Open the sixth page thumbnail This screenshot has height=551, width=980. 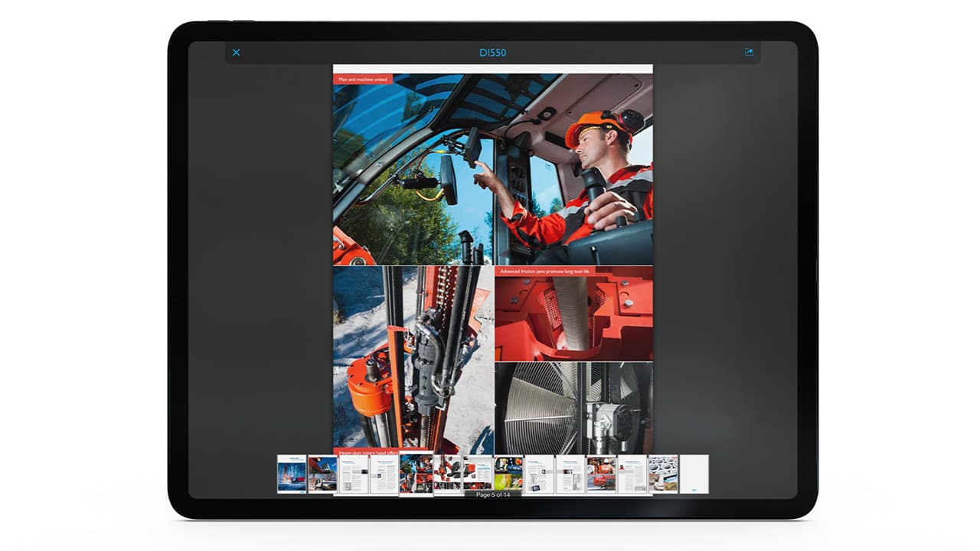point(448,474)
